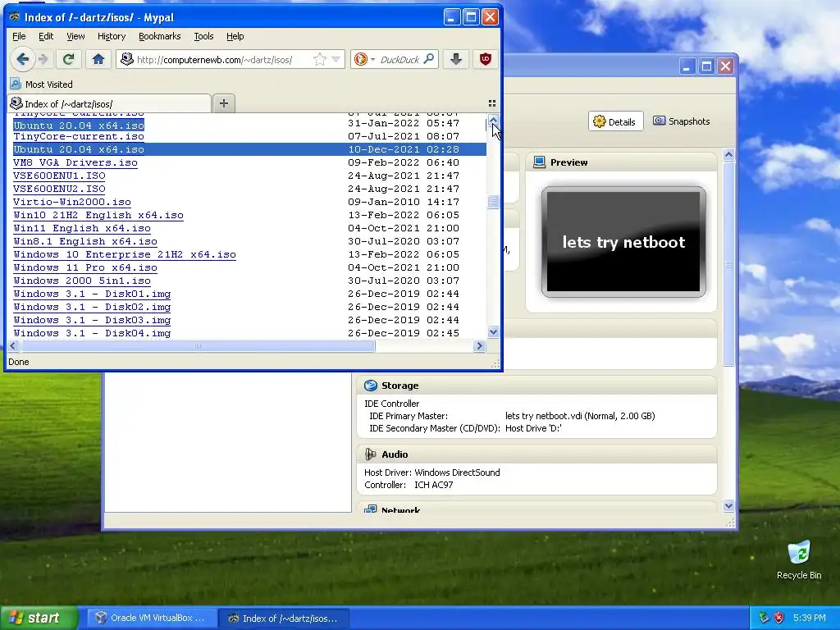The height and width of the screenshot is (630, 840).
Task: Open the downloads arrow button
Action: (456, 59)
